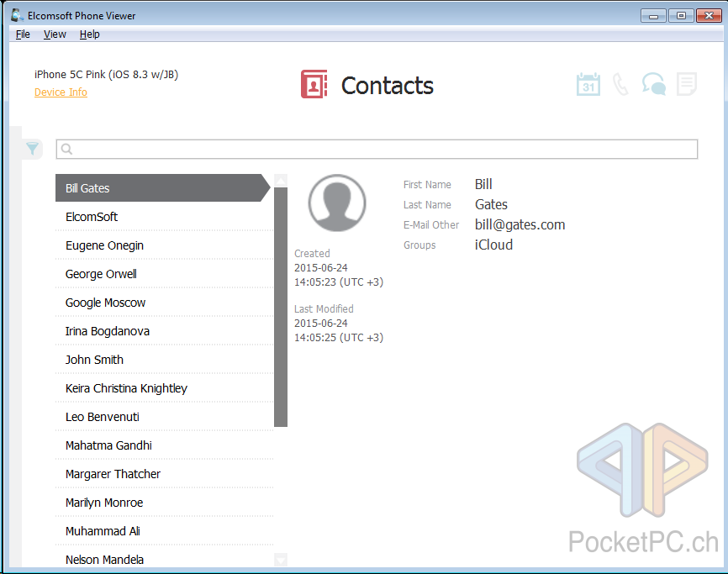Select the Muhammad Ali contact
This screenshot has height=574, width=728.
165,531
